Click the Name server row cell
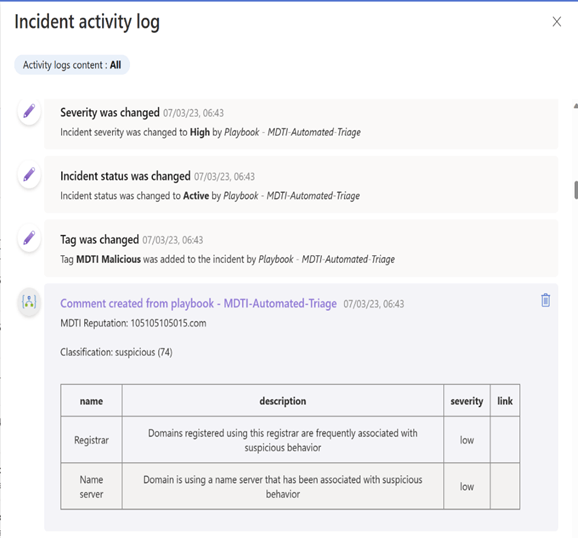 (x=91, y=487)
